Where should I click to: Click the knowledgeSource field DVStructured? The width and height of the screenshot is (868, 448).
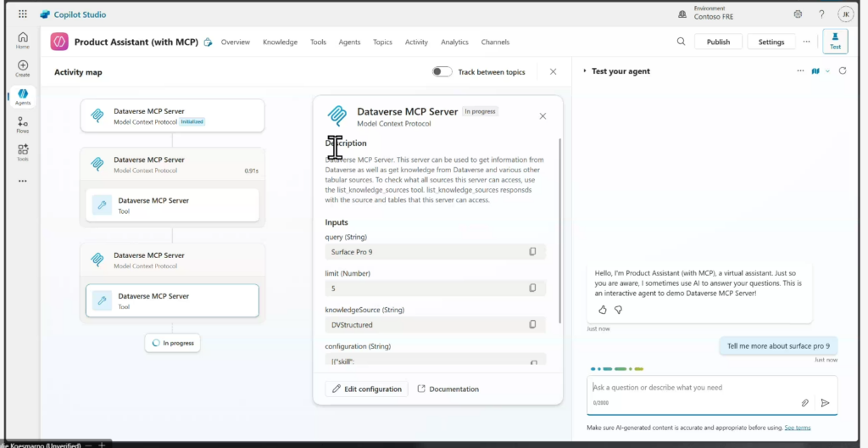(435, 324)
